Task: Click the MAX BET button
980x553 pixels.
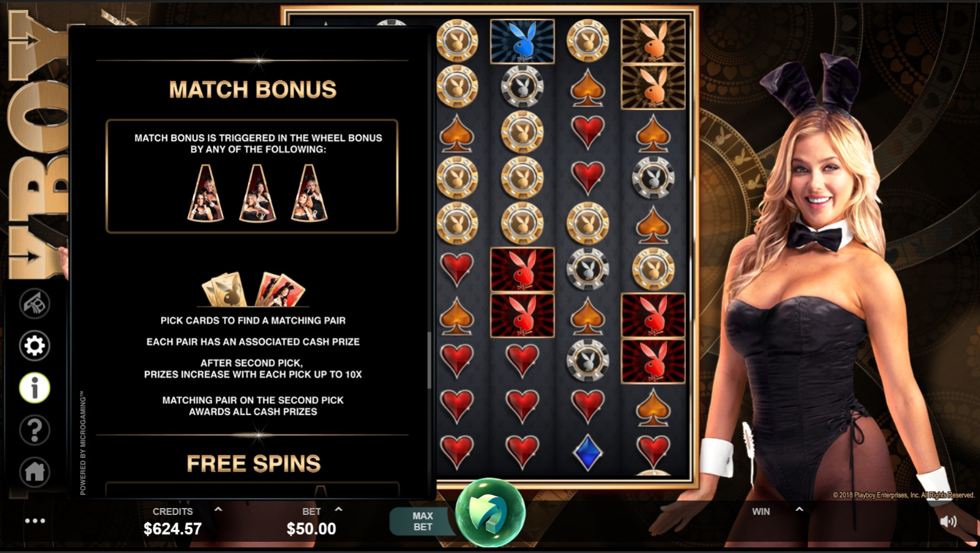Action: [x=422, y=521]
